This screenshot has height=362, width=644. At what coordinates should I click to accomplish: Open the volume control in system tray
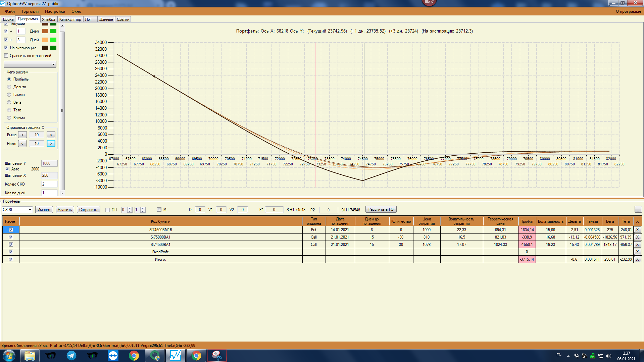[x=609, y=356]
